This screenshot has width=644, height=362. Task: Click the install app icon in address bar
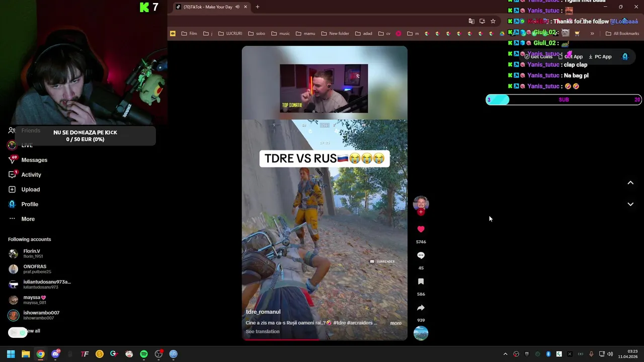(x=482, y=21)
